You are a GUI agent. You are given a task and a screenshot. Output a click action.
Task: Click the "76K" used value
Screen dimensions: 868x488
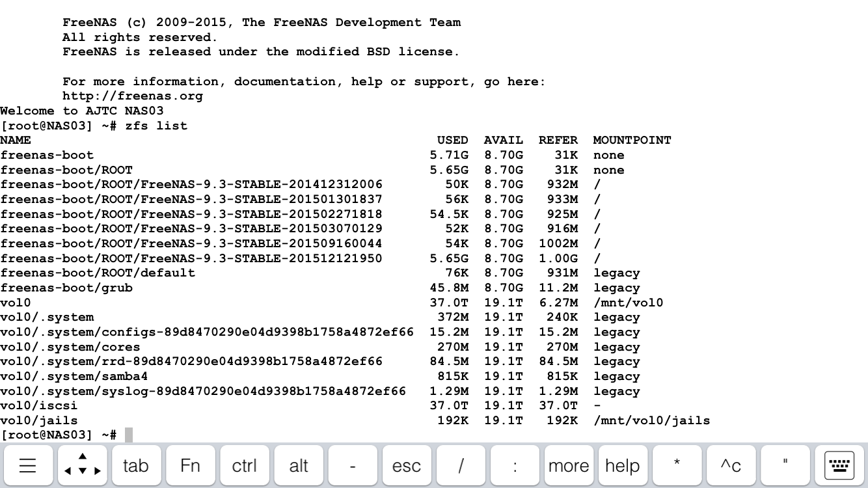457,273
